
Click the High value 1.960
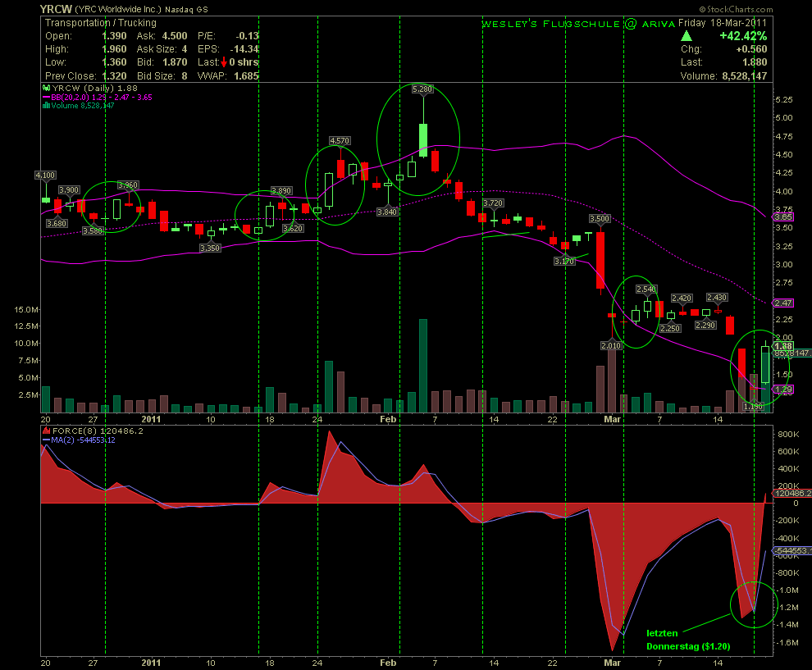click(114, 49)
